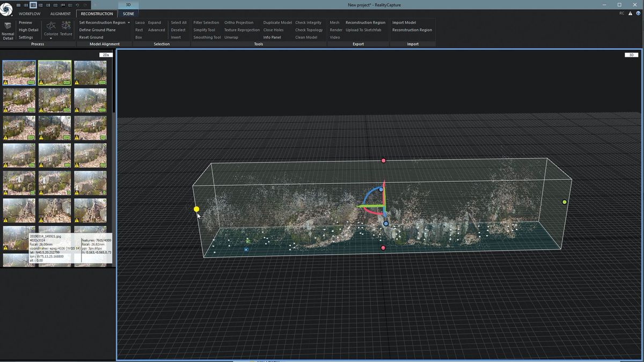Viewport: 644px width, 362px height.
Task: Open the SCENE ribbon tab
Action: [128, 13]
